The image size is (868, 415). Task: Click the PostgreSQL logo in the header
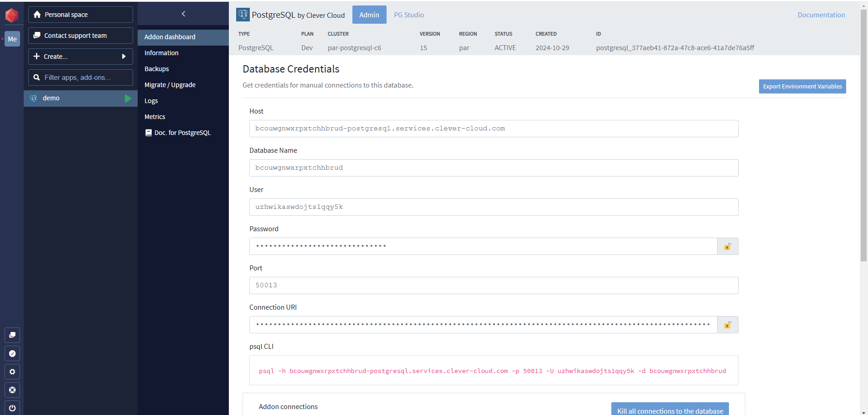[x=243, y=15]
